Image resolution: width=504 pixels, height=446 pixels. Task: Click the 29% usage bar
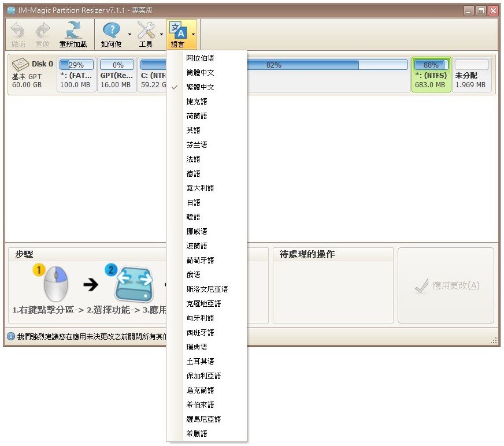click(x=76, y=65)
